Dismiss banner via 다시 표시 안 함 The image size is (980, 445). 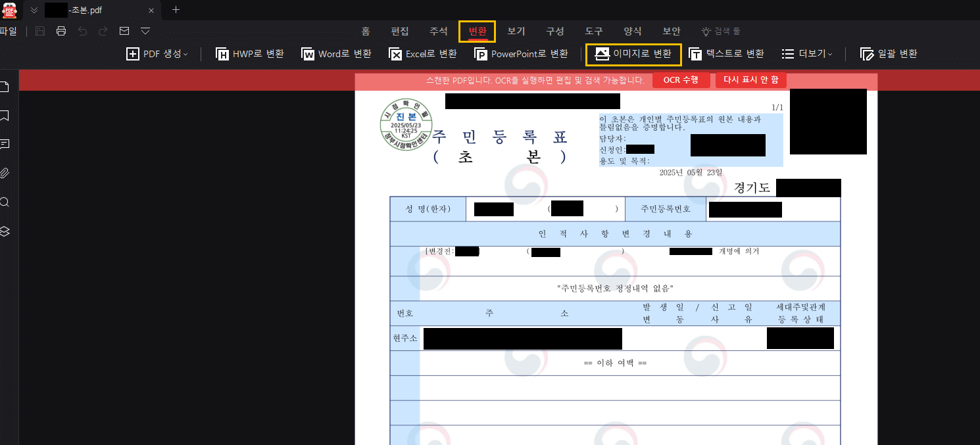(x=750, y=80)
